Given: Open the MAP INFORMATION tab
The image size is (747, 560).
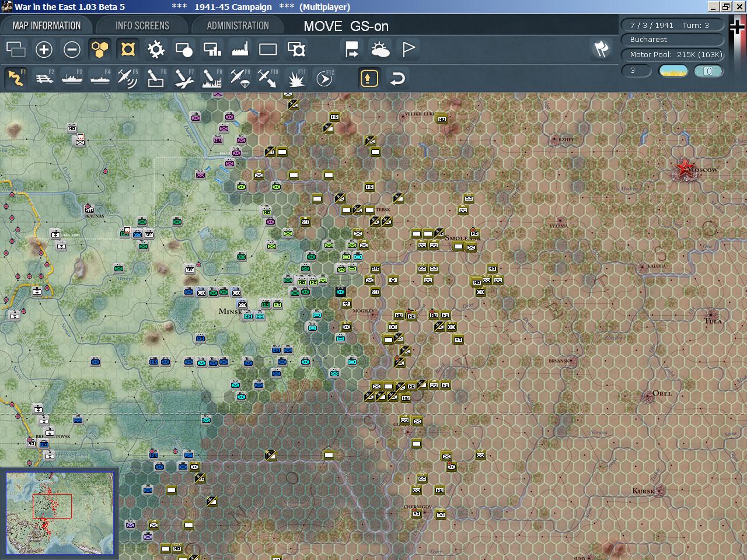Looking at the screenshot, I should (47, 26).
